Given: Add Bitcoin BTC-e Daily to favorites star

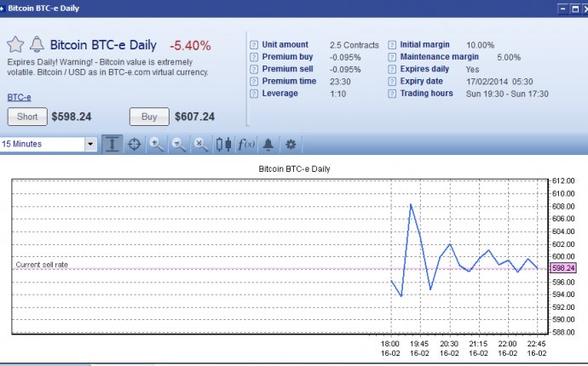Looking at the screenshot, I should [15, 44].
